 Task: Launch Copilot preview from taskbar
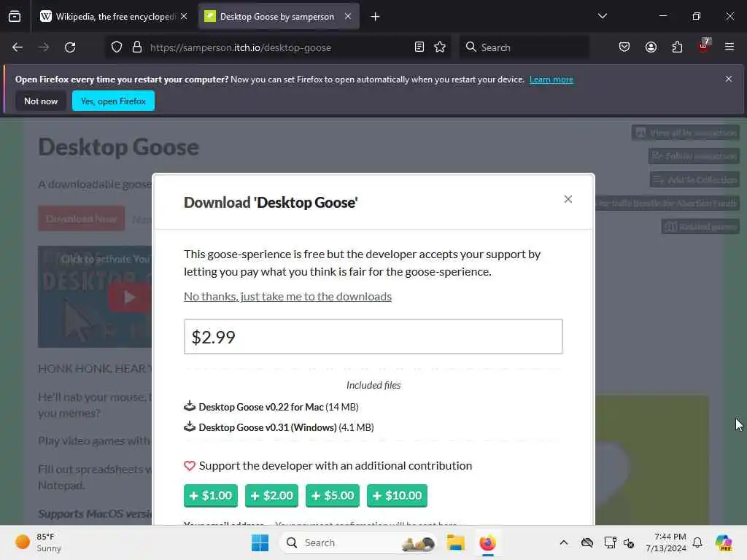point(724,542)
